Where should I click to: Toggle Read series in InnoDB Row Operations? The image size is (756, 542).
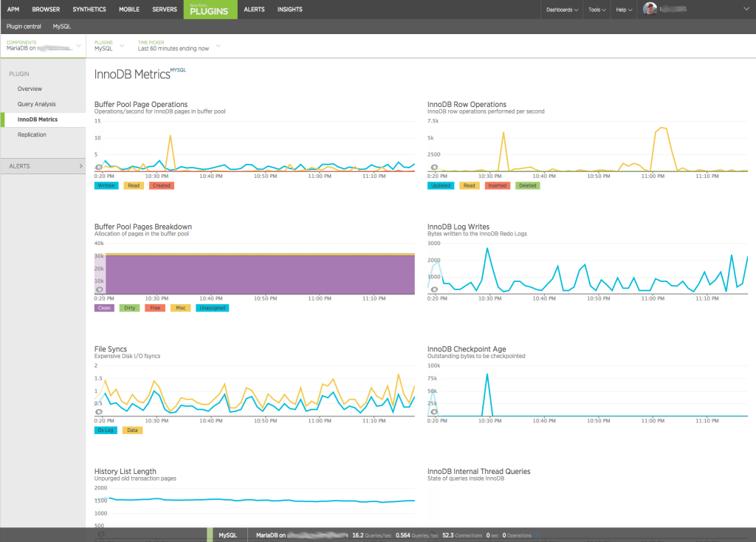(469, 185)
